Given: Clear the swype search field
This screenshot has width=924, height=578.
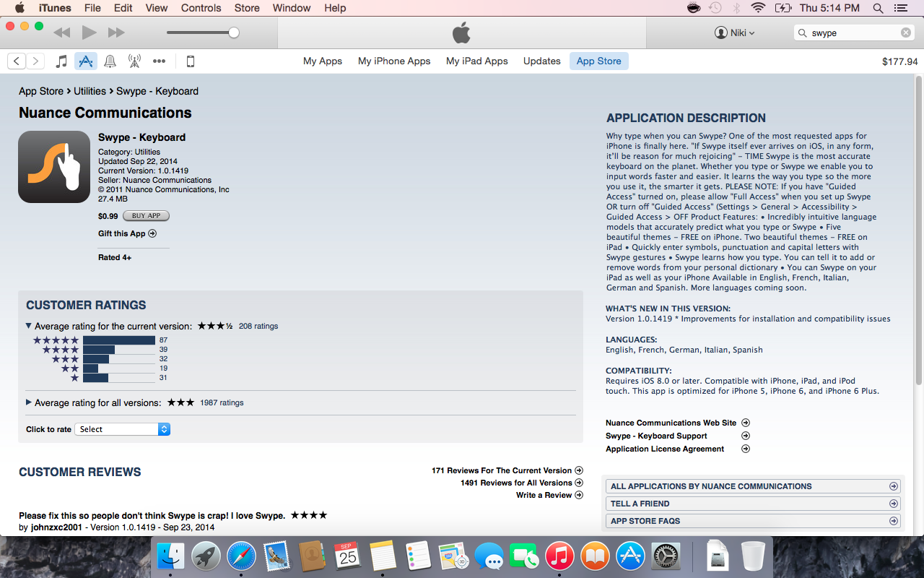Looking at the screenshot, I should pyautogui.click(x=906, y=33).
